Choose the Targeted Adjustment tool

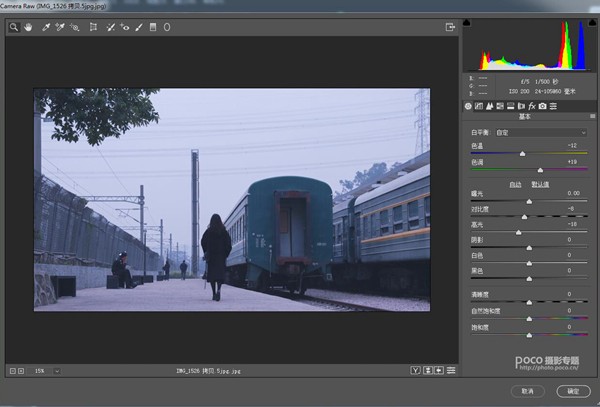75,27
